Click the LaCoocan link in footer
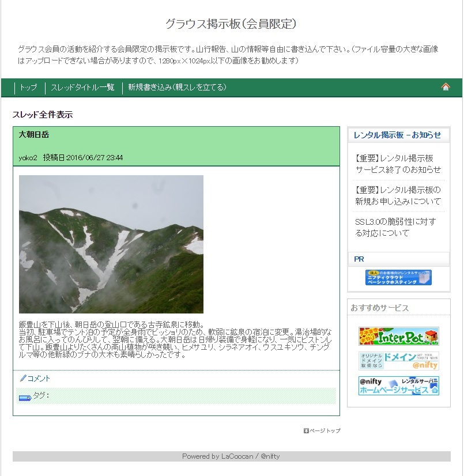 tap(237, 456)
